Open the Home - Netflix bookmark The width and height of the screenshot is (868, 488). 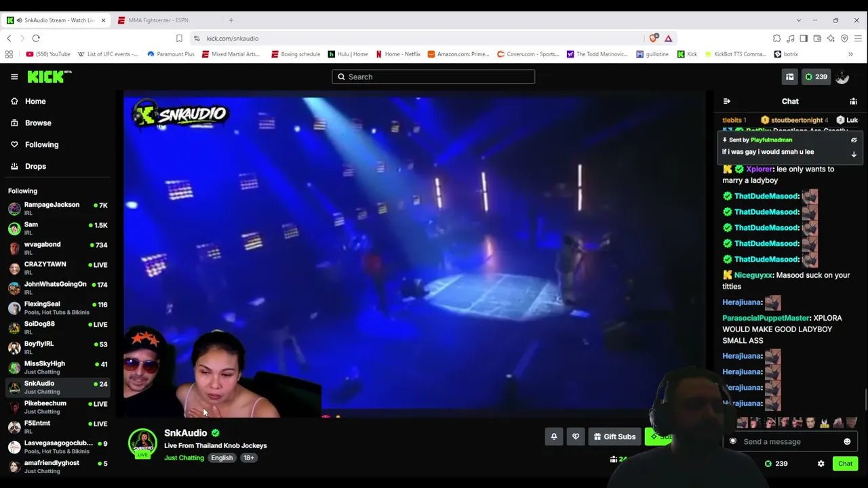click(397, 54)
